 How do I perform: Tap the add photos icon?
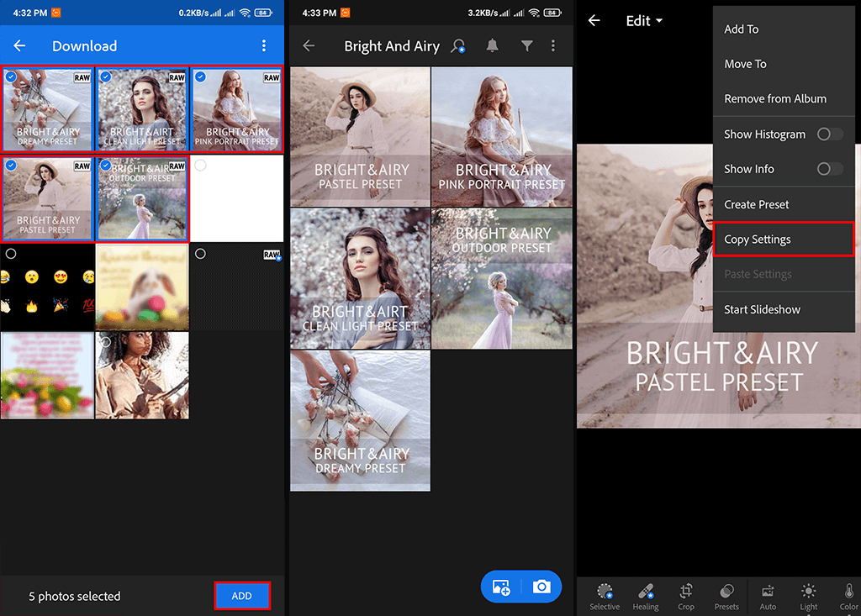(501, 587)
